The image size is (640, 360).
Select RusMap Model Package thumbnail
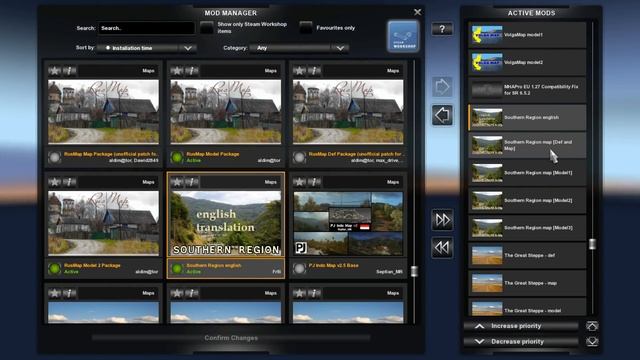tap(226, 111)
